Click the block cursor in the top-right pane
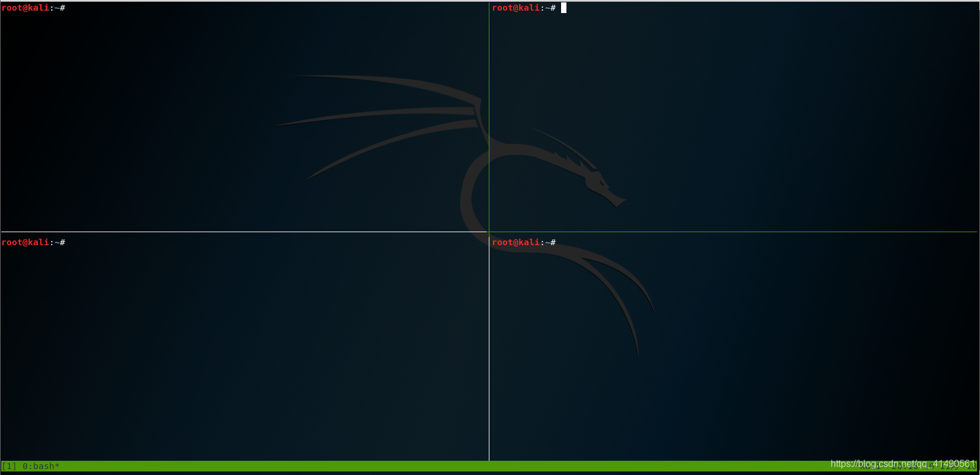Image resolution: width=980 pixels, height=475 pixels. pos(563,8)
